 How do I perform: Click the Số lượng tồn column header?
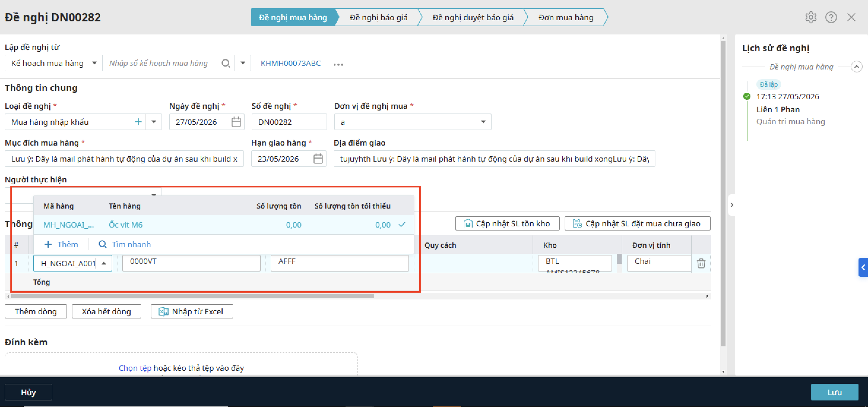(279, 206)
